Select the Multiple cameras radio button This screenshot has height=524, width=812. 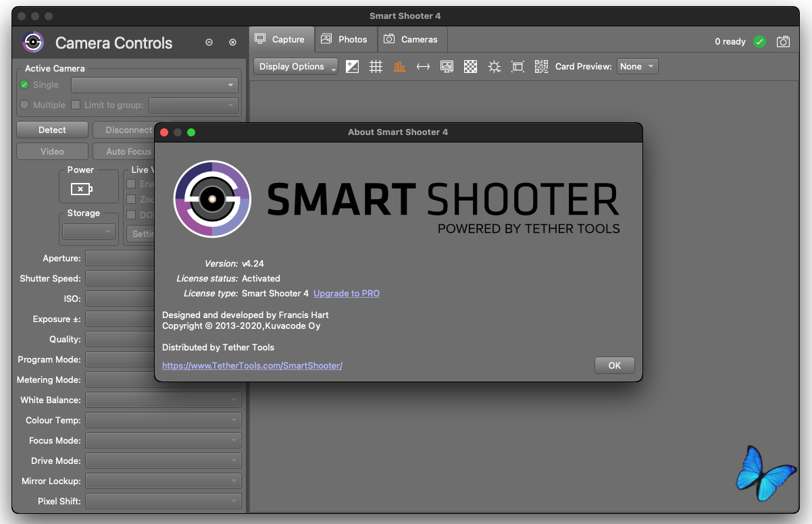[x=24, y=105]
